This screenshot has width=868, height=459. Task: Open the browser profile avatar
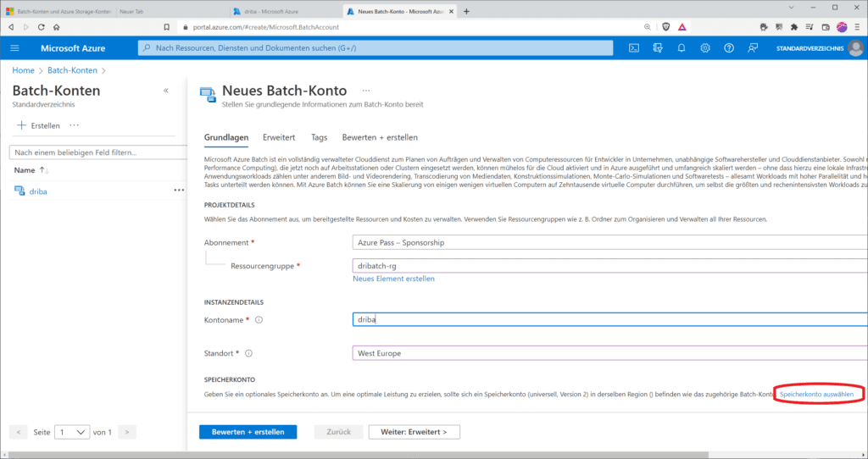pos(842,26)
